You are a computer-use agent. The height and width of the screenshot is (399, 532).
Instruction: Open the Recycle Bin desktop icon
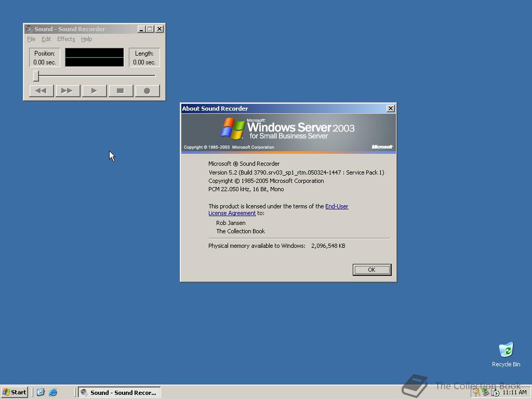point(506,354)
